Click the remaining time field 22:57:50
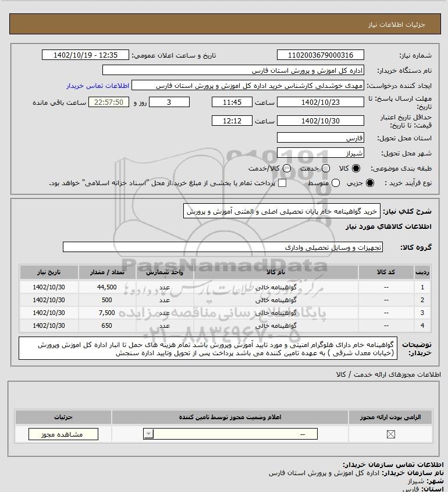448x492 pixels. (x=109, y=102)
